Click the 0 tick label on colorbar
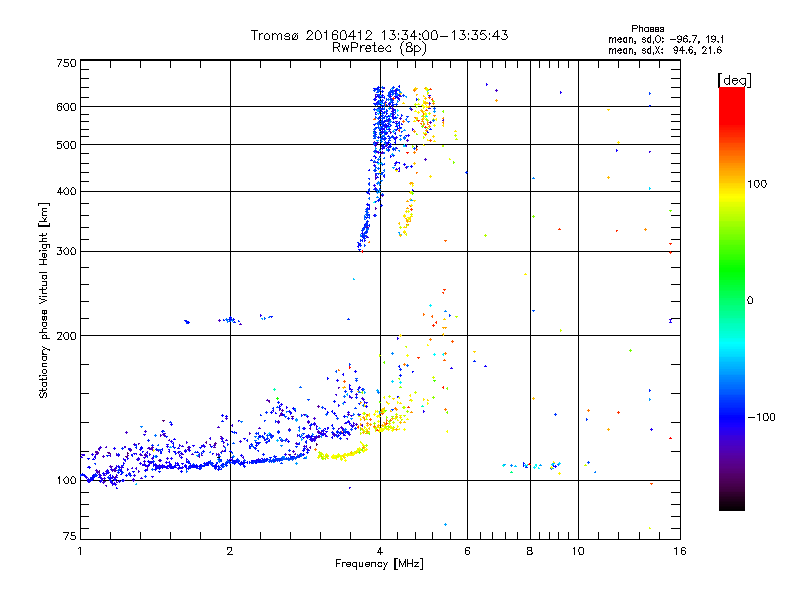This screenshot has height=600, width=800. [x=750, y=300]
